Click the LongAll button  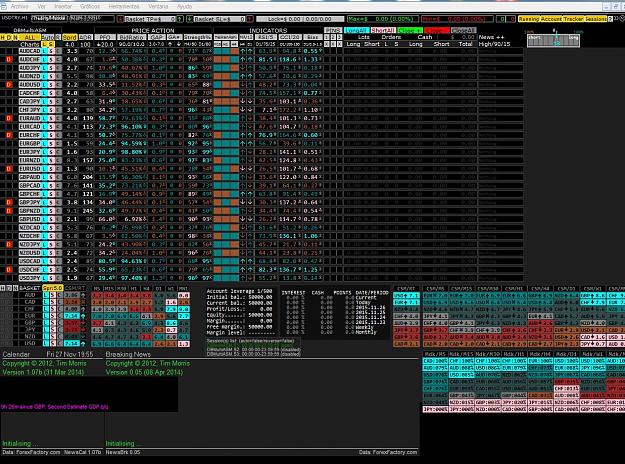click(356, 30)
